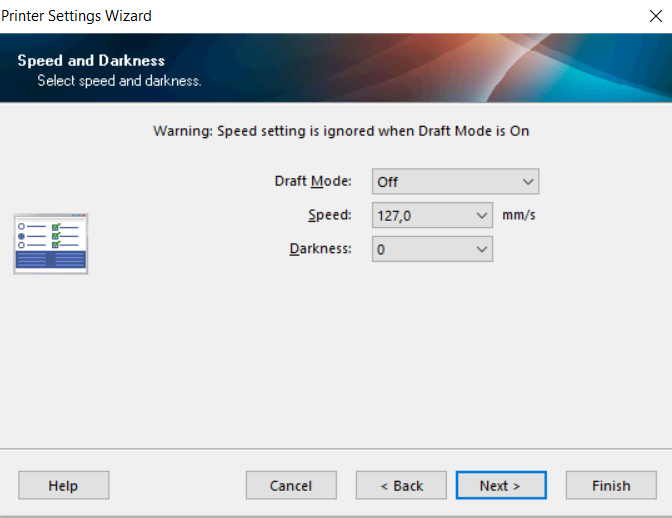
Task: Select the Darkness value field showing 0
Action: [422, 249]
